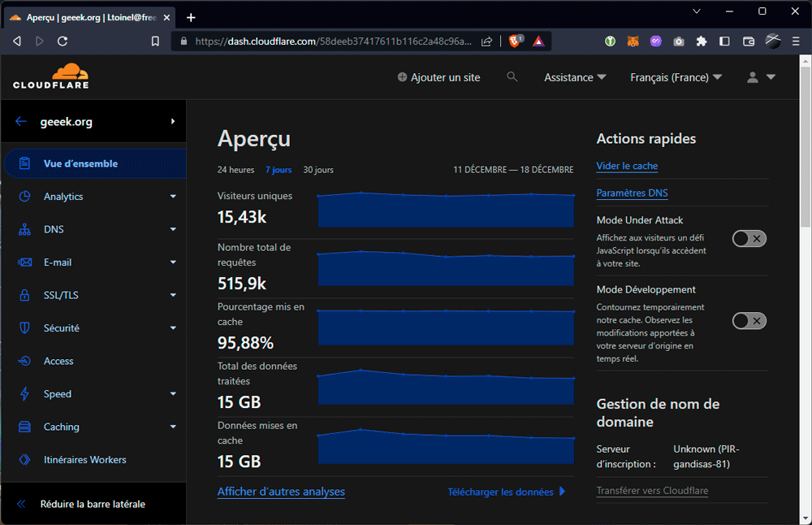Select the 24 heures time range
Viewport: 812px width, 525px height.
click(x=235, y=170)
